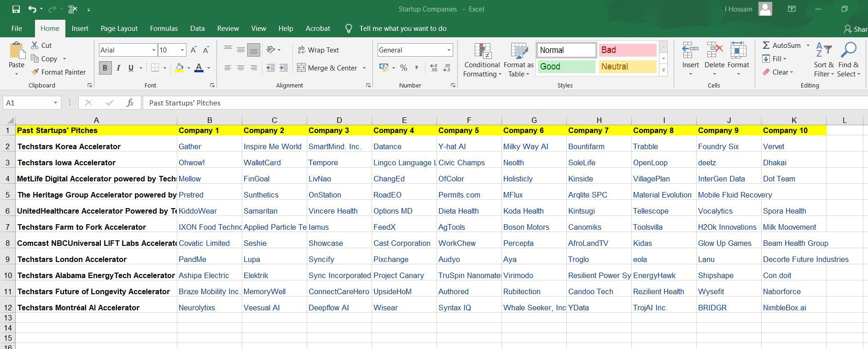
Task: Click the Save icon in title bar
Action: tap(16, 9)
